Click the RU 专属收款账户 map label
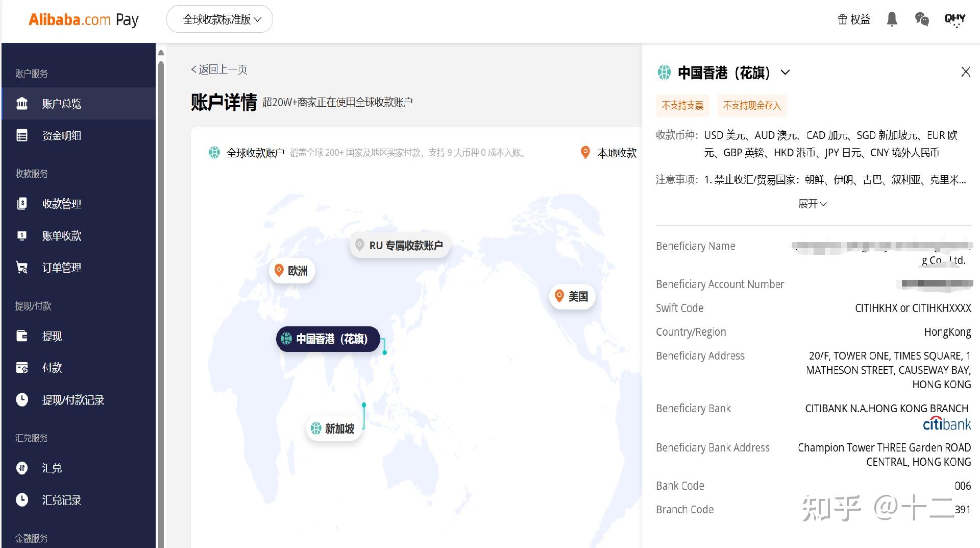The image size is (980, 548). click(400, 245)
